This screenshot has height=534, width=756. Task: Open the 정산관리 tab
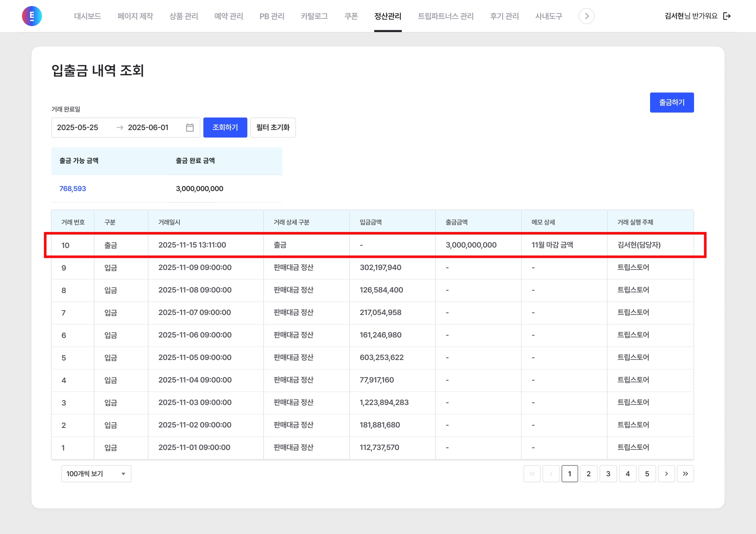click(x=388, y=16)
